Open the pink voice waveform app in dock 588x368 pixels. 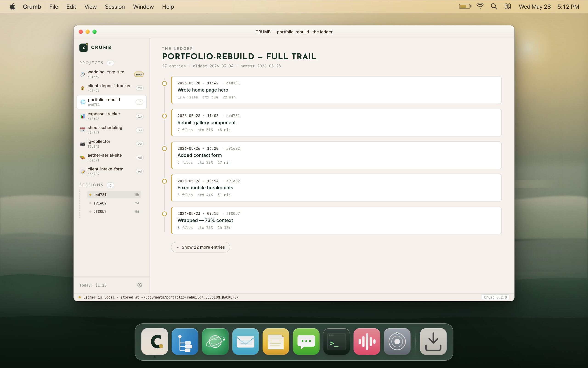tap(367, 342)
